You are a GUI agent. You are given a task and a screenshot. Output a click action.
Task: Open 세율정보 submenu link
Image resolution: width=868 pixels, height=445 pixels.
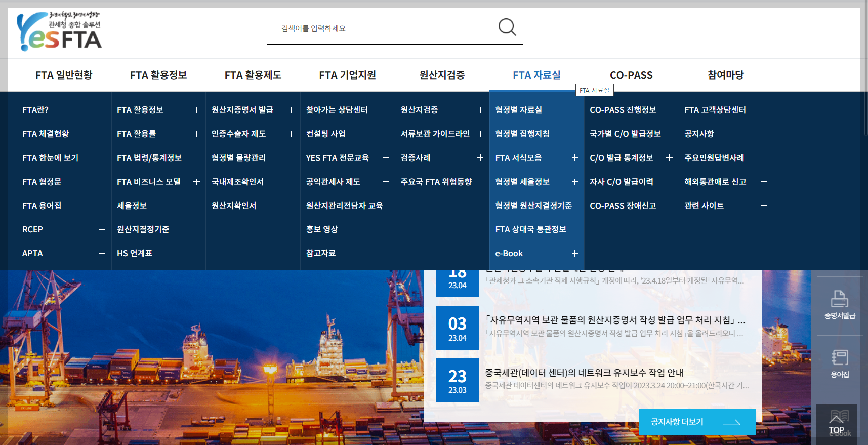(x=132, y=206)
